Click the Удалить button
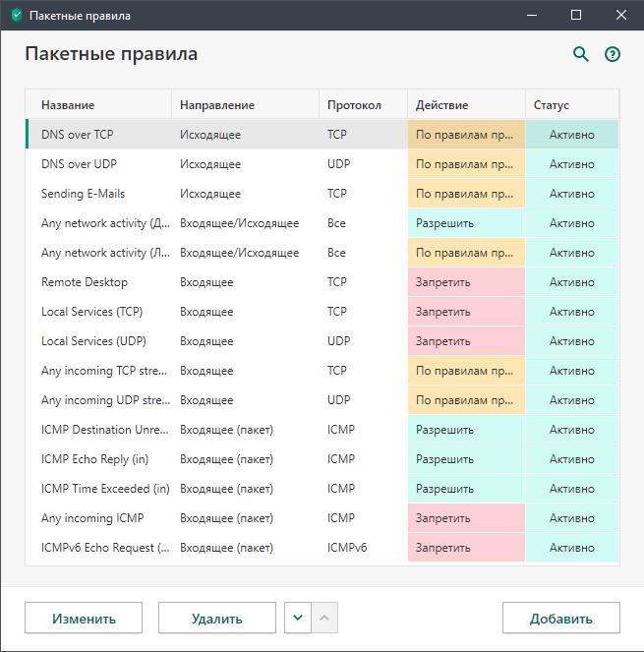Viewport: 644px width, 652px height. 217,618
